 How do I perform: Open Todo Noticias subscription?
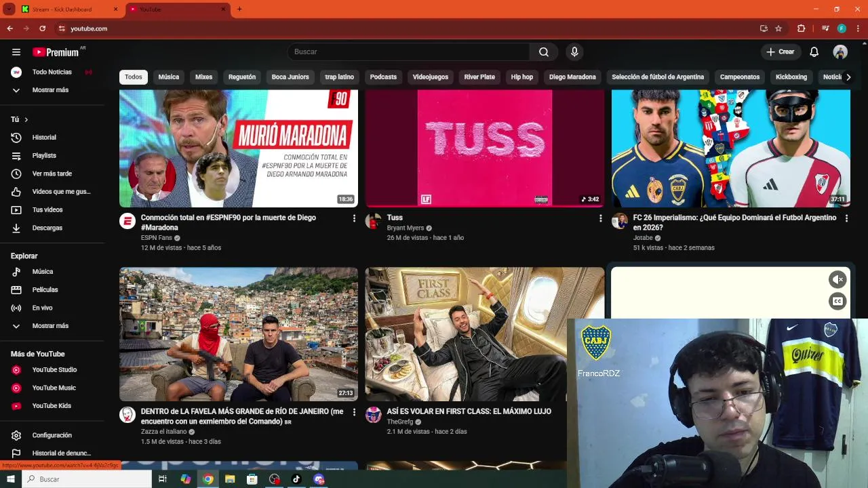pyautogui.click(x=52, y=72)
